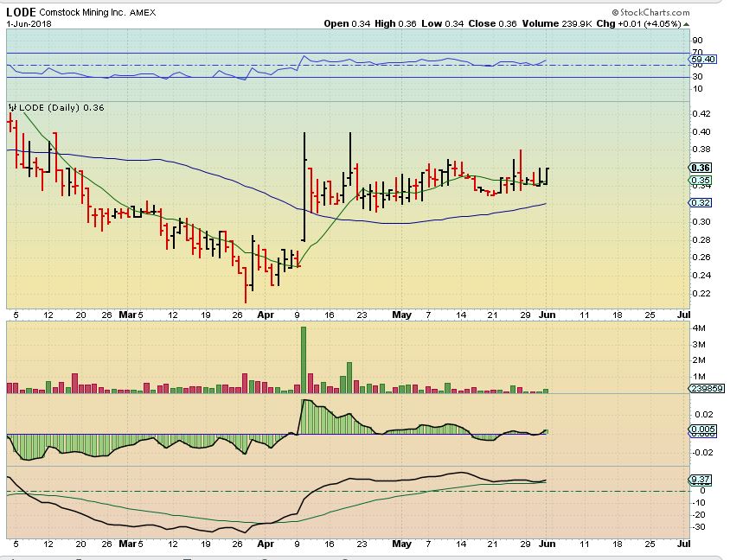The width and height of the screenshot is (730, 560).
Task: Click the tallest green volume bar in April
Action: [x=304, y=360]
